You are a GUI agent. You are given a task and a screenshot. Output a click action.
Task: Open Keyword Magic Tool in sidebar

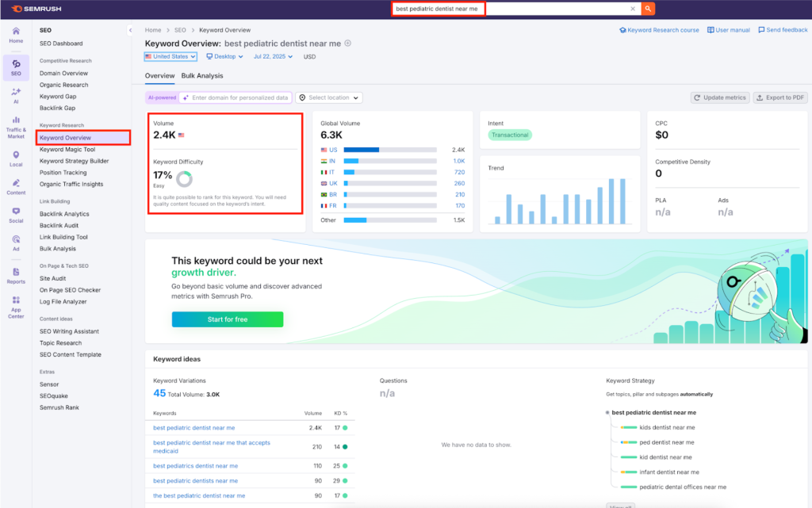click(67, 150)
